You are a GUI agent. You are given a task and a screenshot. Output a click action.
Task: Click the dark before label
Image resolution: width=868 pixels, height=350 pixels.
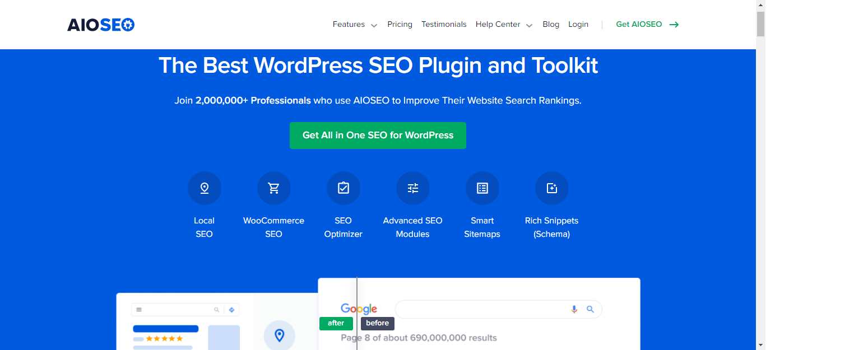pos(378,323)
